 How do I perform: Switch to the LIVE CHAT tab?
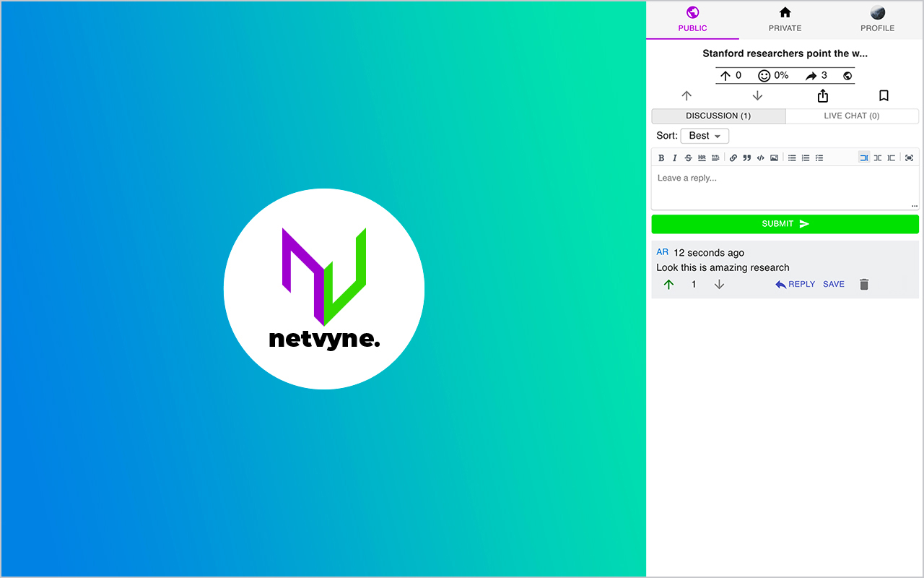pos(852,116)
